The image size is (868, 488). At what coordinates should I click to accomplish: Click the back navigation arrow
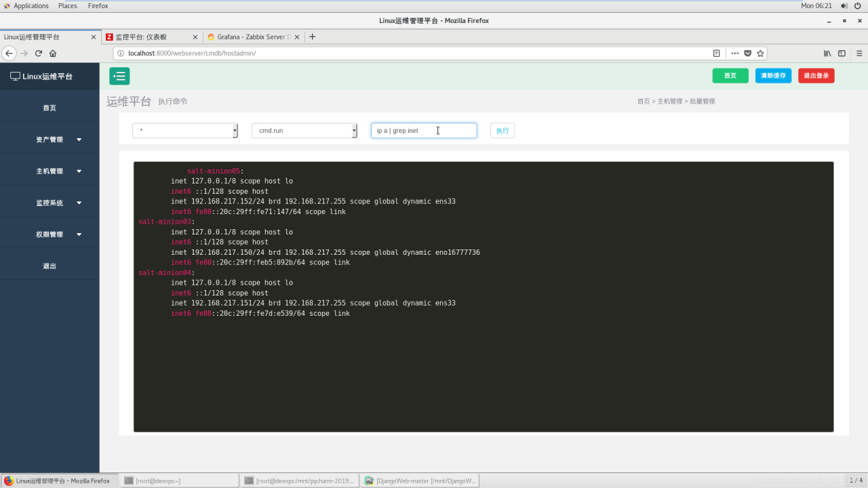9,54
